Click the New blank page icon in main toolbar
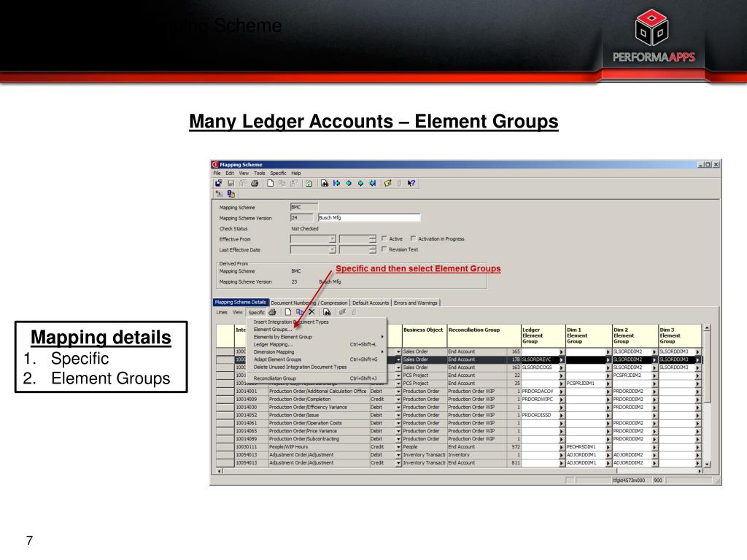 270,183
